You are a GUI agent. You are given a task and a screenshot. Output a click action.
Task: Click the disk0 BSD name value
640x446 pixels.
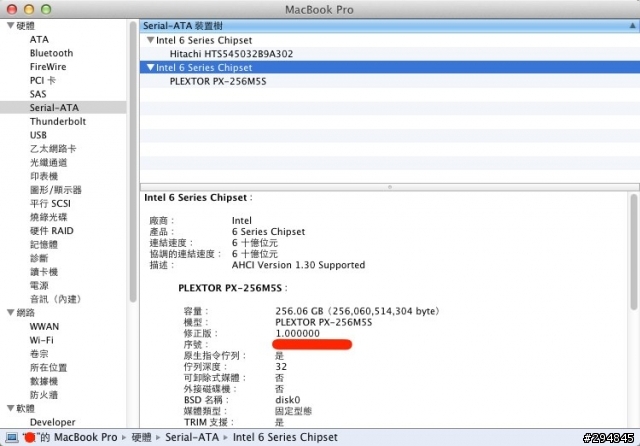coord(288,400)
